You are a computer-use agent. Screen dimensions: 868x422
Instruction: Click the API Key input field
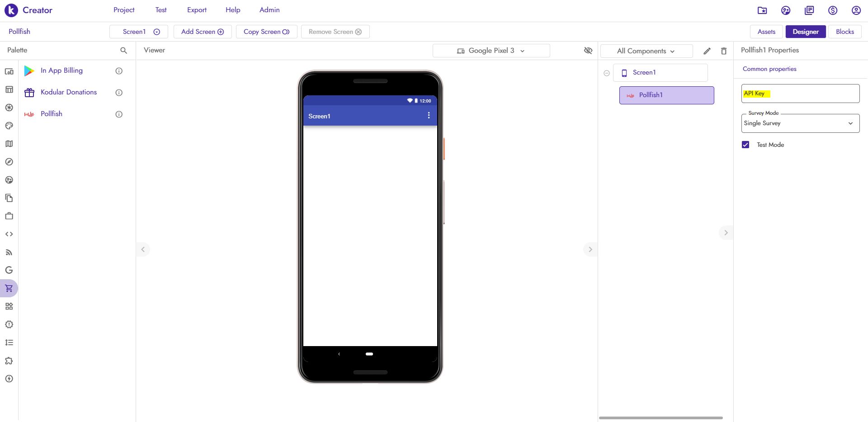click(800, 94)
